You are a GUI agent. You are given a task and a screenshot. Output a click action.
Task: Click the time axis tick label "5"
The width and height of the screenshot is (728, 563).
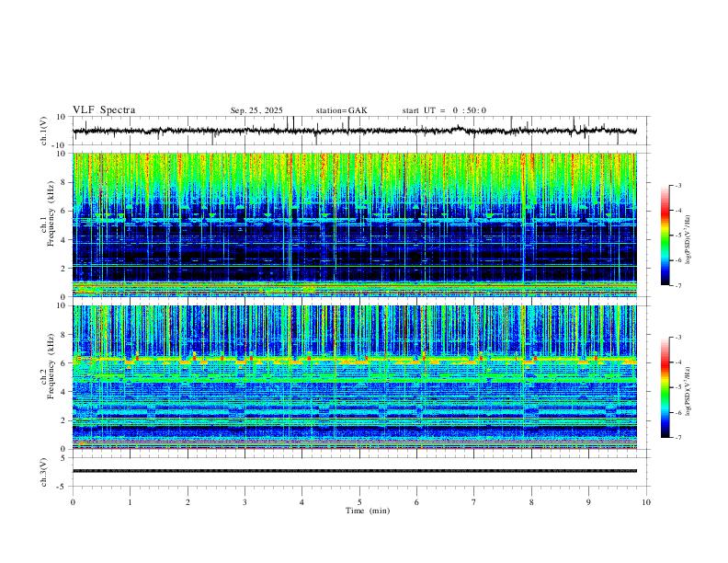click(x=359, y=502)
